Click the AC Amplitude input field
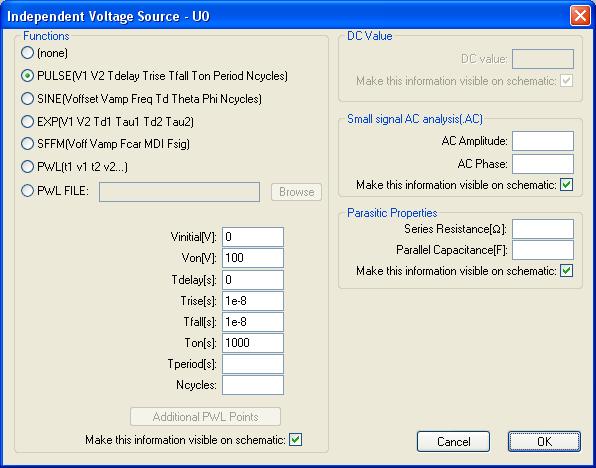 [543, 141]
